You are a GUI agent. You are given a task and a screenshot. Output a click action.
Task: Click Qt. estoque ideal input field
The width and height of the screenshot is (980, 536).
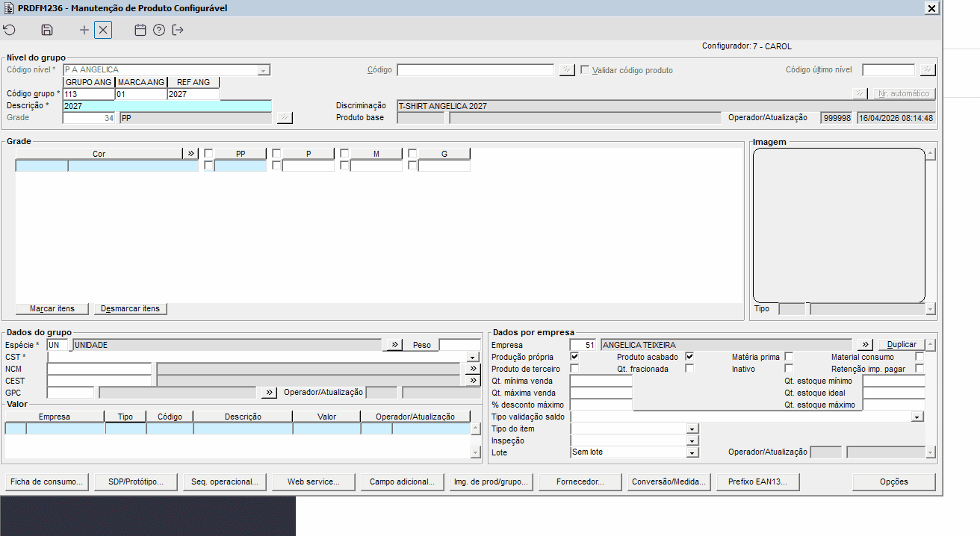click(893, 393)
